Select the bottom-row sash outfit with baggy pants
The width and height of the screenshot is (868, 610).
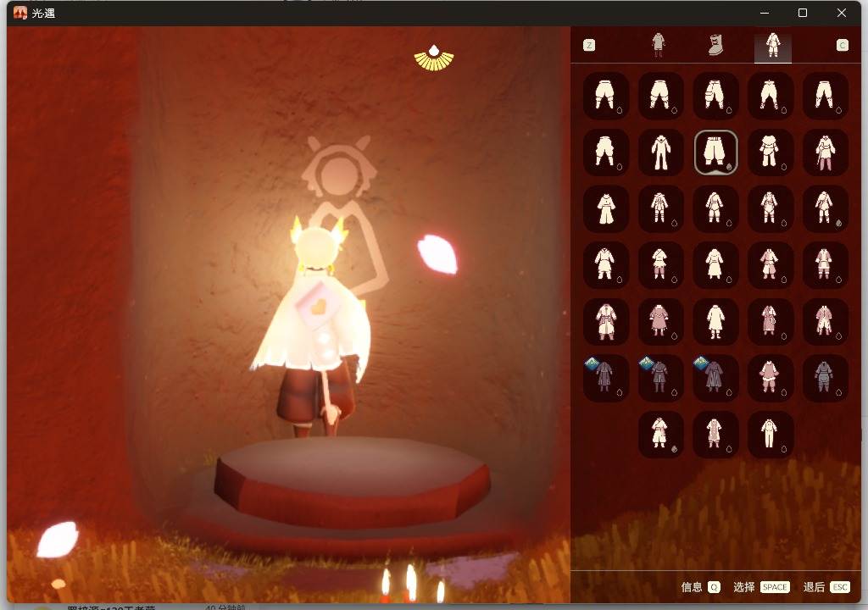(660, 434)
